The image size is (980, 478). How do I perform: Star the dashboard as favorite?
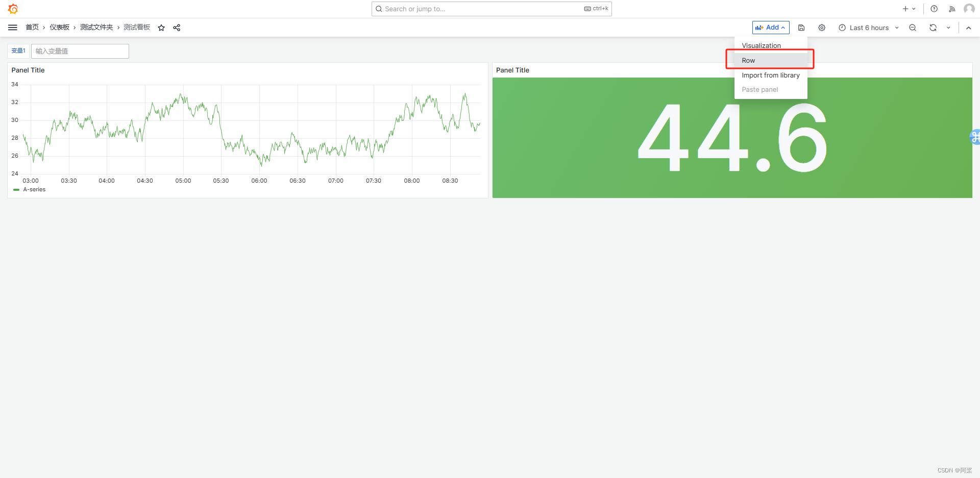click(x=161, y=28)
